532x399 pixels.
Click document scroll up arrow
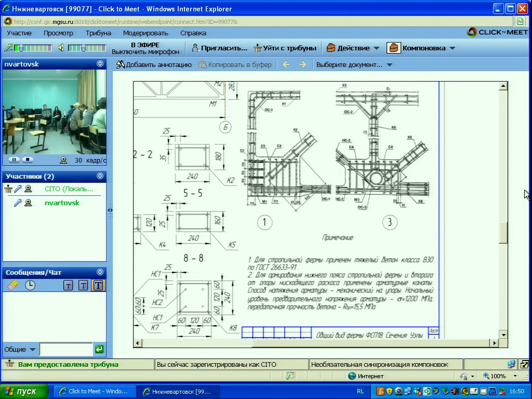coord(503,86)
